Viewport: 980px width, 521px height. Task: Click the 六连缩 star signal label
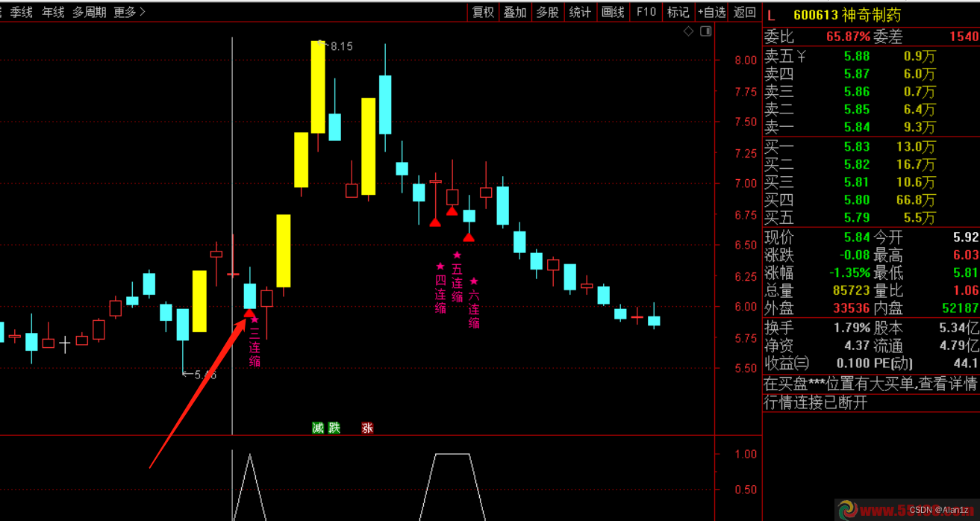474,304
